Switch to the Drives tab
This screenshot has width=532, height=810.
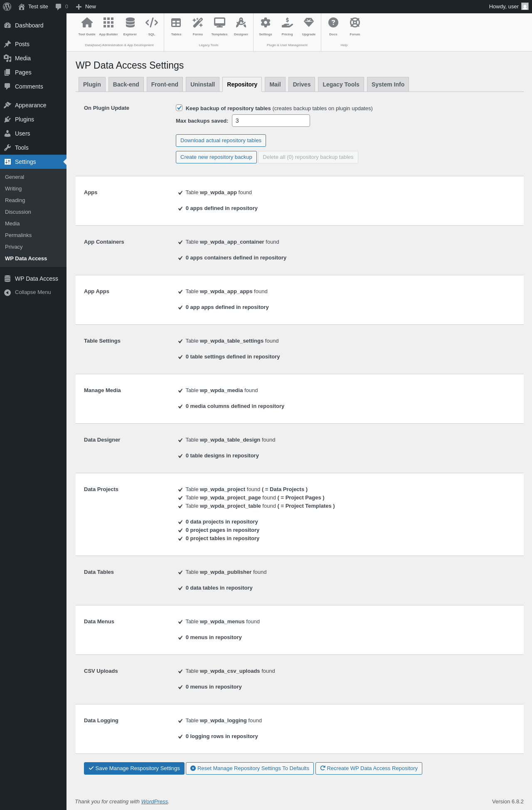pos(301,84)
